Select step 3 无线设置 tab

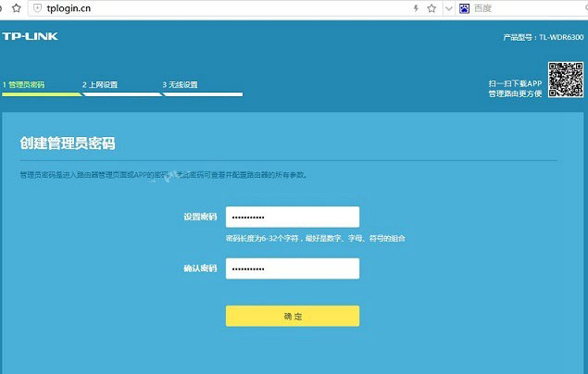181,84
